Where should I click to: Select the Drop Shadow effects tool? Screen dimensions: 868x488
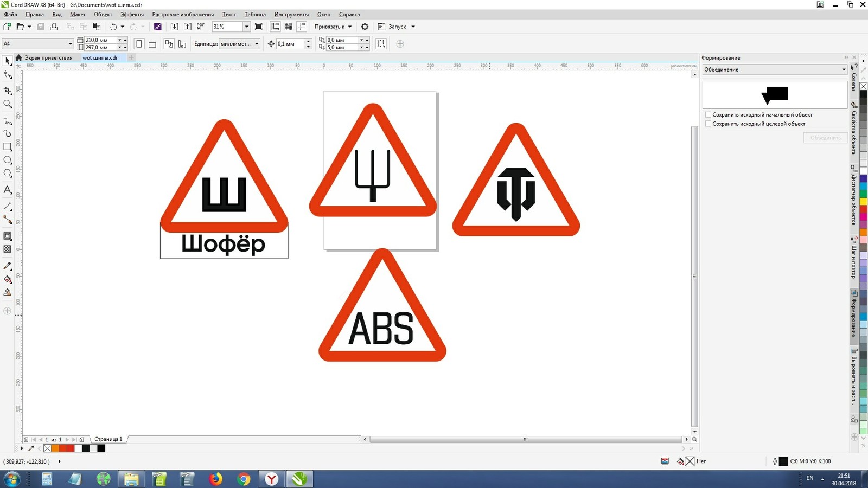click(8, 236)
